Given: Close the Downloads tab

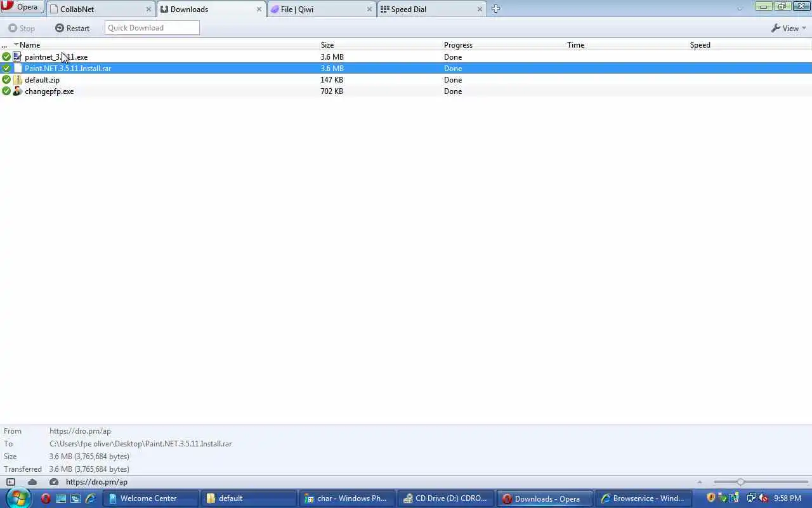Looking at the screenshot, I should [x=259, y=10].
